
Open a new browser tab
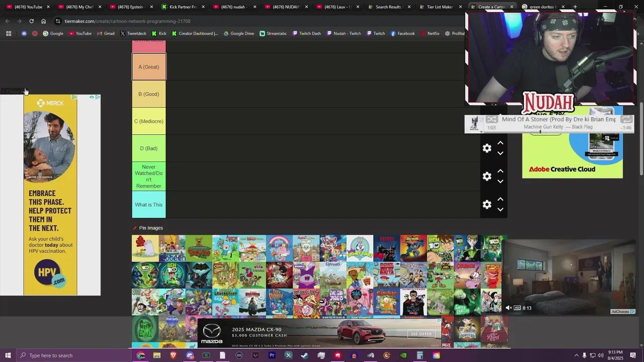pyautogui.click(x=575, y=7)
